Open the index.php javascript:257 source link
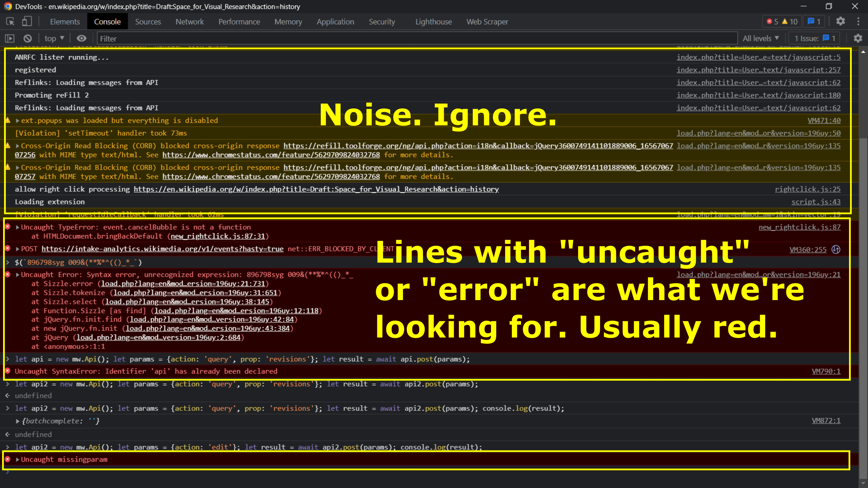This screenshot has height=488, width=868. 759,70
